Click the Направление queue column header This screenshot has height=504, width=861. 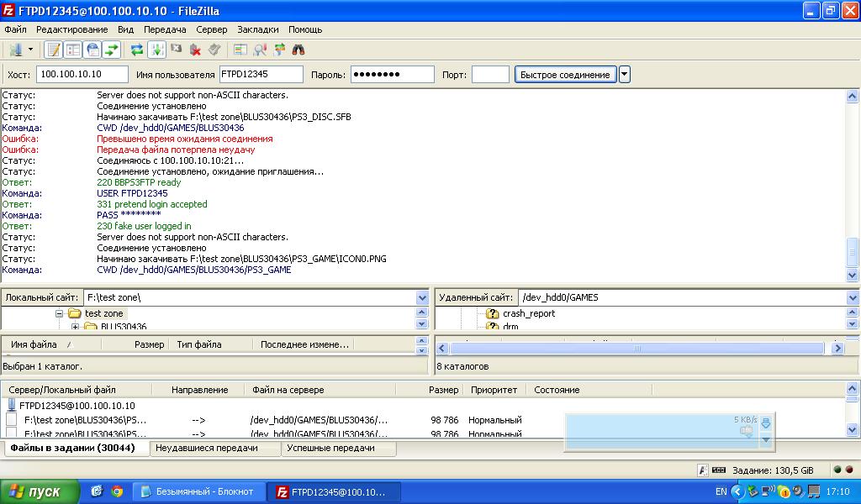(199, 390)
